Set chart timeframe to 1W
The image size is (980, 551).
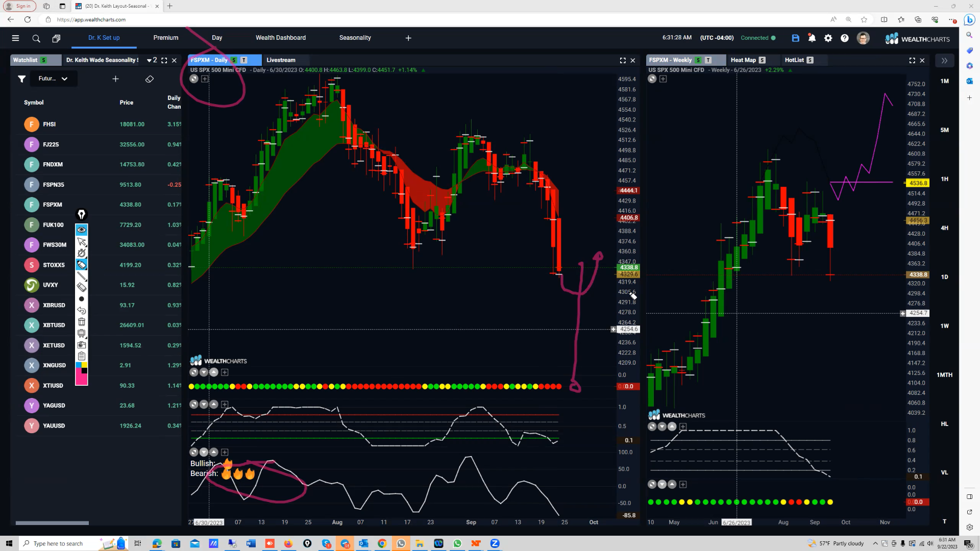pyautogui.click(x=945, y=326)
